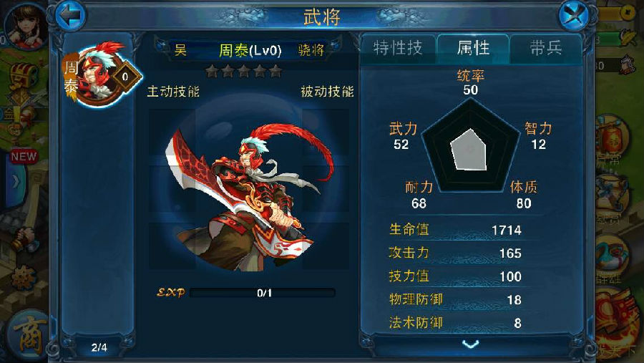Close the panel via crossed-swords icon
The image size is (644, 363).
574,16
